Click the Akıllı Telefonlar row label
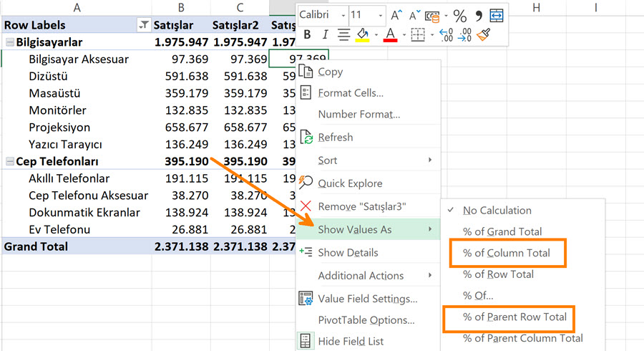Viewport: 644px width, 351px height. (69, 178)
